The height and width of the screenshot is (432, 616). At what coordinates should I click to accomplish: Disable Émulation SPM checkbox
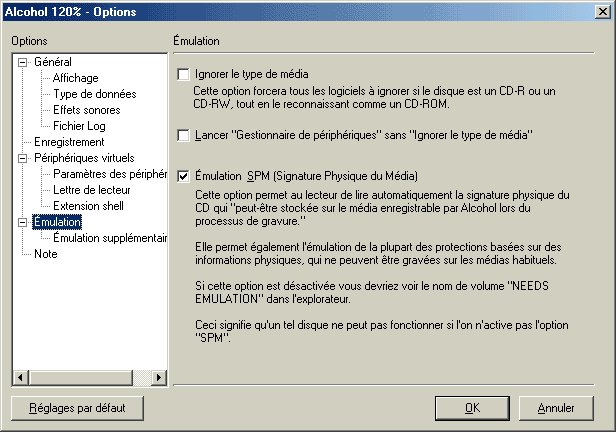tap(183, 176)
